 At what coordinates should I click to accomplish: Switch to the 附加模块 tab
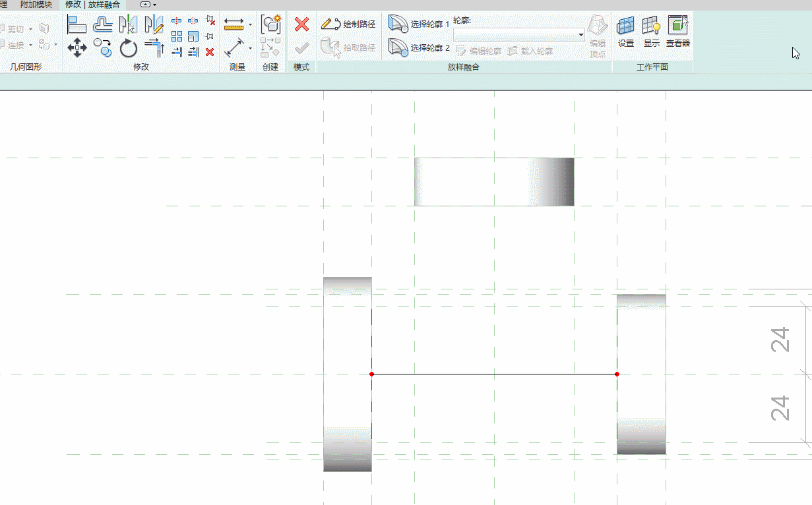pos(36,5)
